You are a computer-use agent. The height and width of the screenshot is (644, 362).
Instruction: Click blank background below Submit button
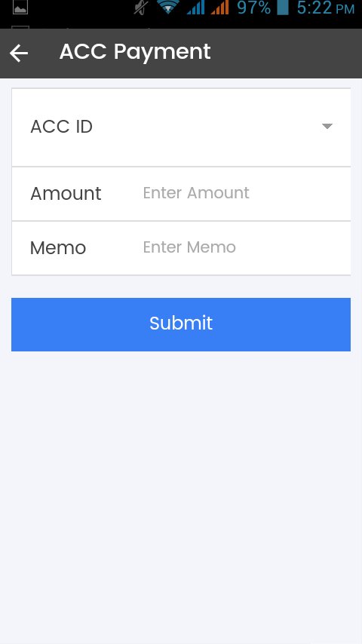(x=181, y=493)
